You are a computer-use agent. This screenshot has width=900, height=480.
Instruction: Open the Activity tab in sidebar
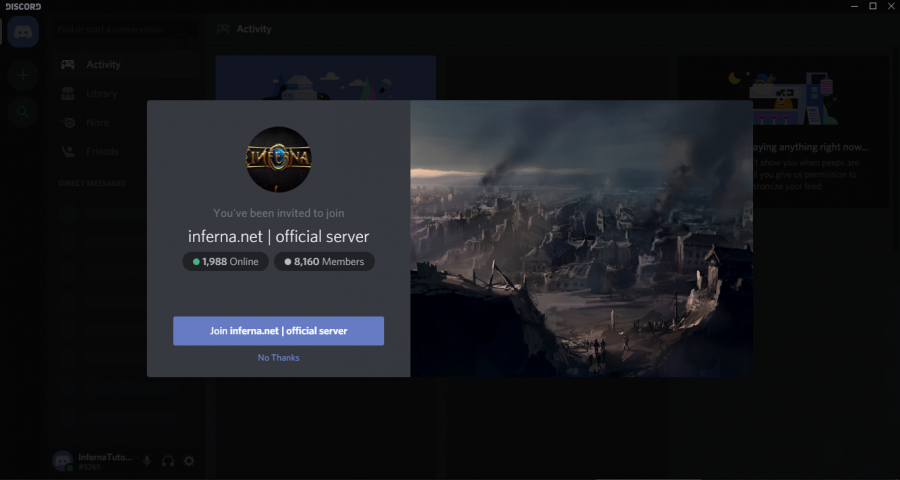[x=102, y=65]
